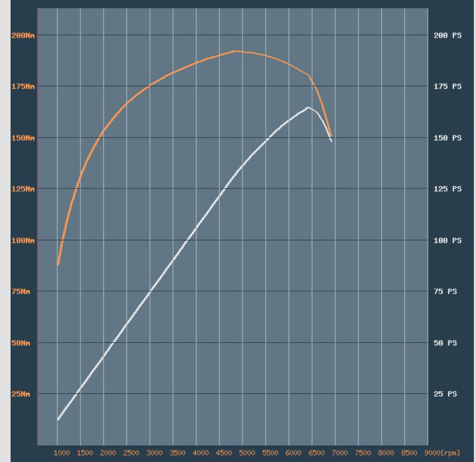Screen dimensions: 476x462
Task: Click the 5000 rpm axis label
Action: tap(247, 453)
